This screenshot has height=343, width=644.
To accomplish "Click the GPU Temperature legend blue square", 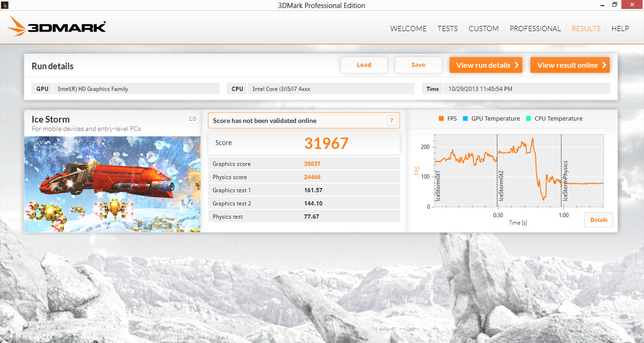I will [465, 119].
